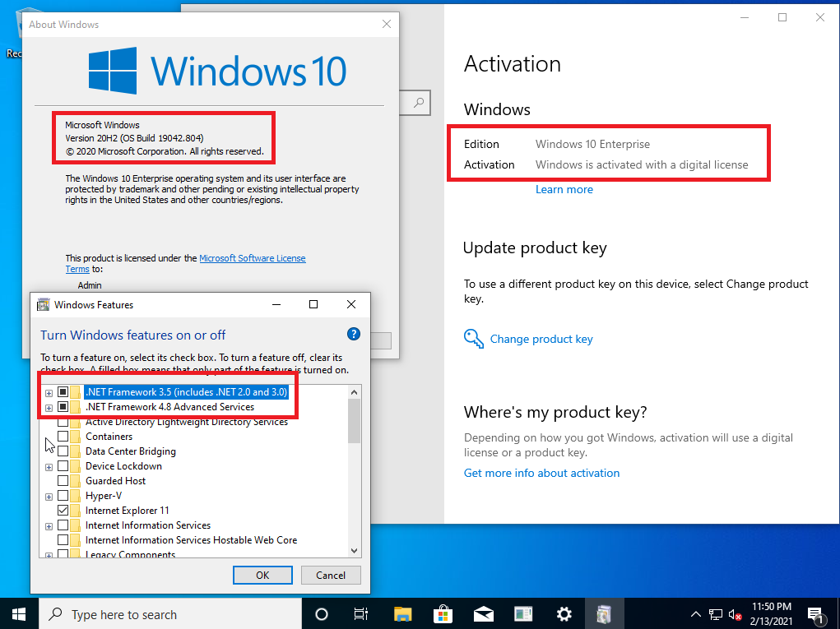The image size is (840, 629).
Task: Check the Internet Information Services Hostable Web Core box
Action: [63, 540]
